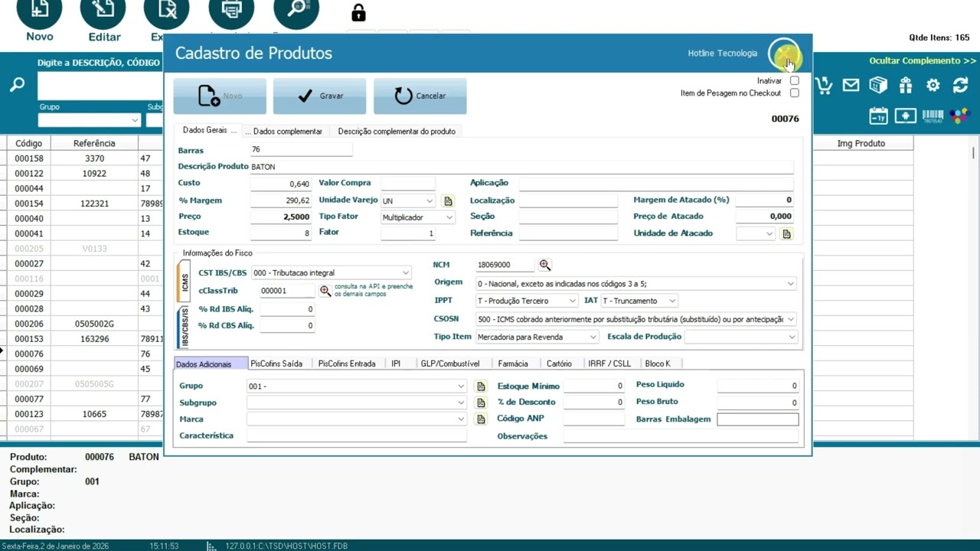980x551 pixels.
Task: Open the CST IBS/CBS dropdown
Action: [x=406, y=273]
